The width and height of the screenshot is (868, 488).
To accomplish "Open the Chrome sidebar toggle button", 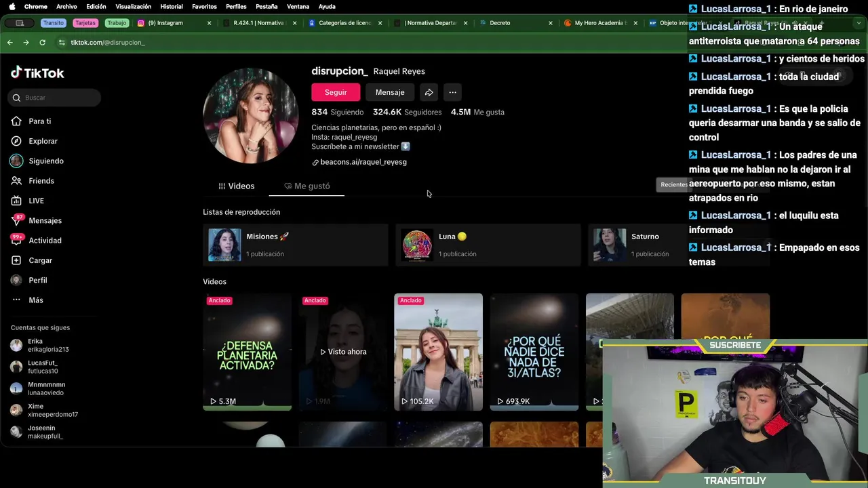I will (x=20, y=23).
